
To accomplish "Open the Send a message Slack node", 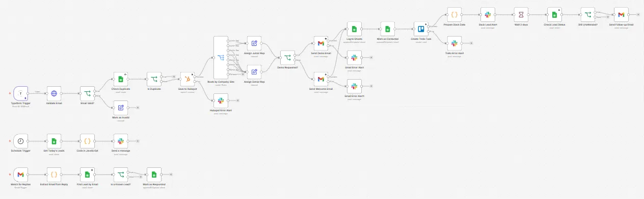I will click(121, 141).
